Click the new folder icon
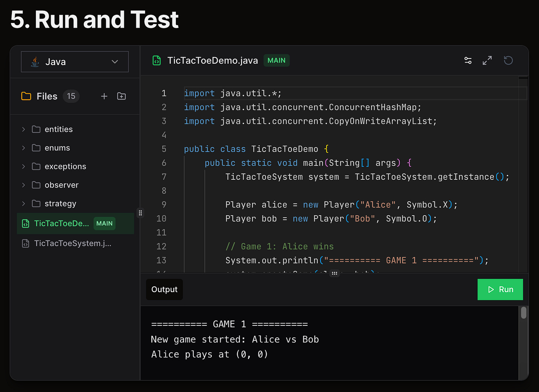 [121, 96]
